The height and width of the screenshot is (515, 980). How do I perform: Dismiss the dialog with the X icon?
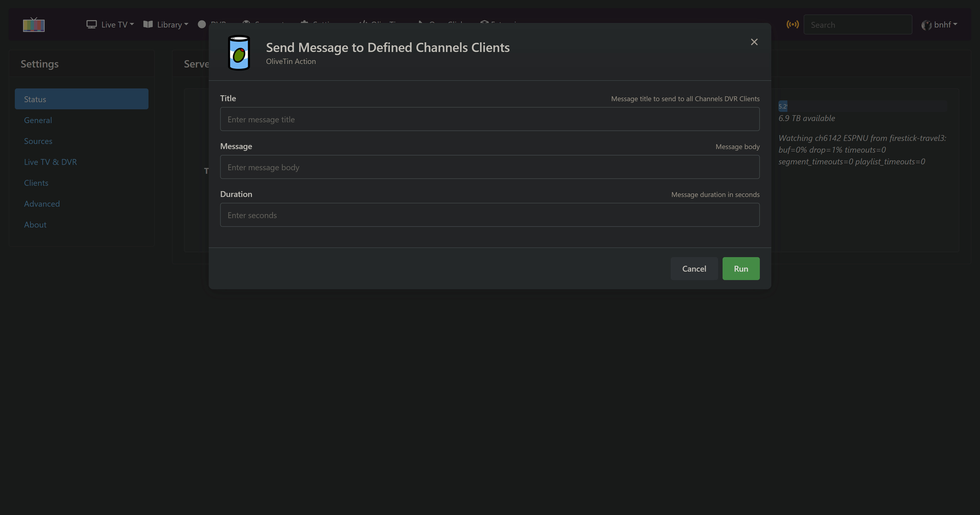click(754, 42)
